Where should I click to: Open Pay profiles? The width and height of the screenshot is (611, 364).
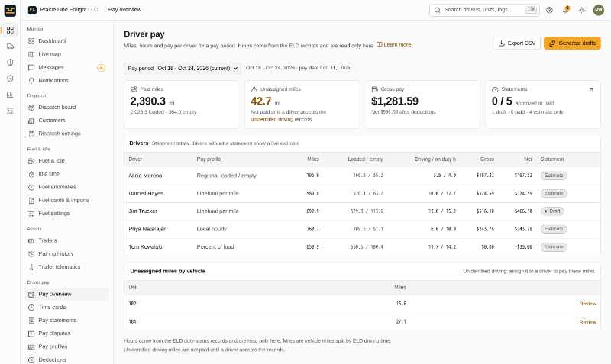[x=68, y=346]
